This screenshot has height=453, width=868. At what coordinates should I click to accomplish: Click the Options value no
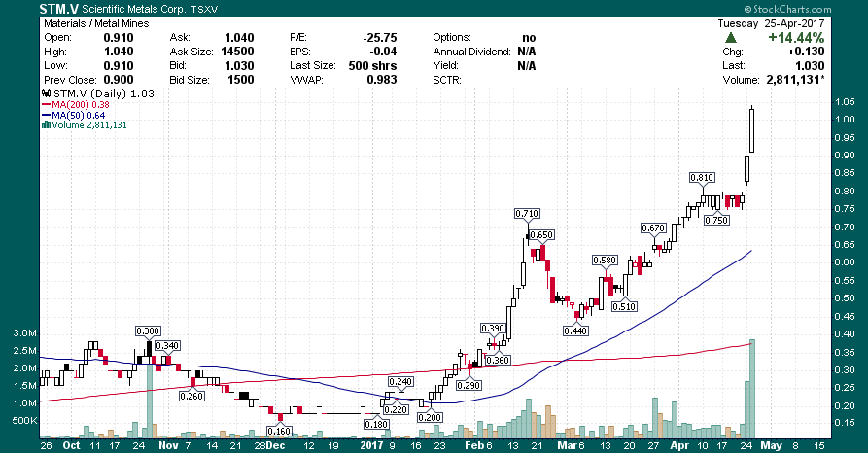click(529, 38)
